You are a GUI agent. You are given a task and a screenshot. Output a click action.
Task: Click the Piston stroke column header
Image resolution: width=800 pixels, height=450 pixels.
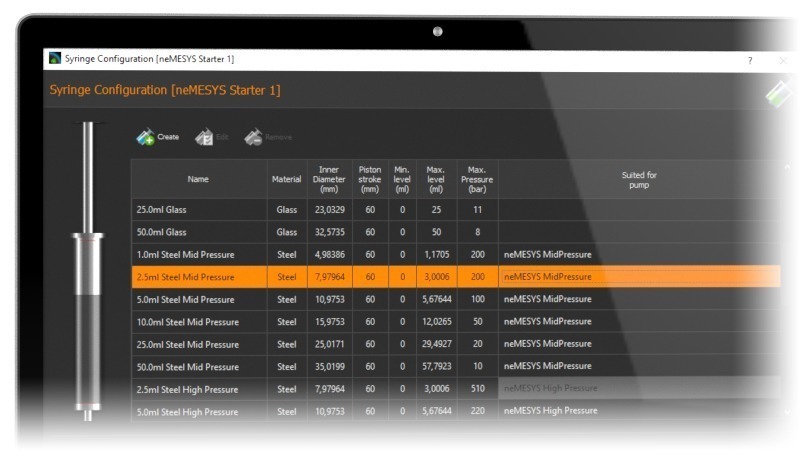[x=370, y=179]
